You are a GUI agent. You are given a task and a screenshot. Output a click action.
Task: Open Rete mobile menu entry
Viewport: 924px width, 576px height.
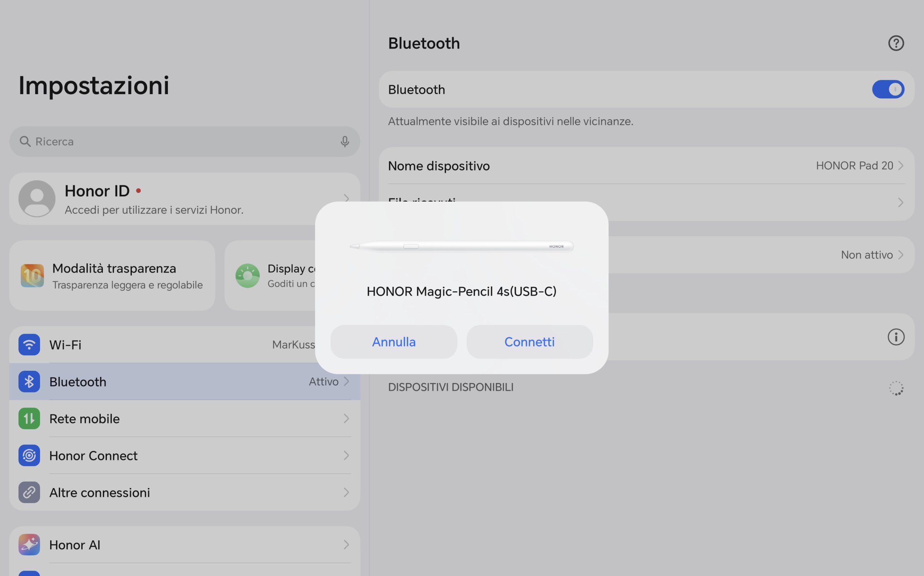click(184, 418)
